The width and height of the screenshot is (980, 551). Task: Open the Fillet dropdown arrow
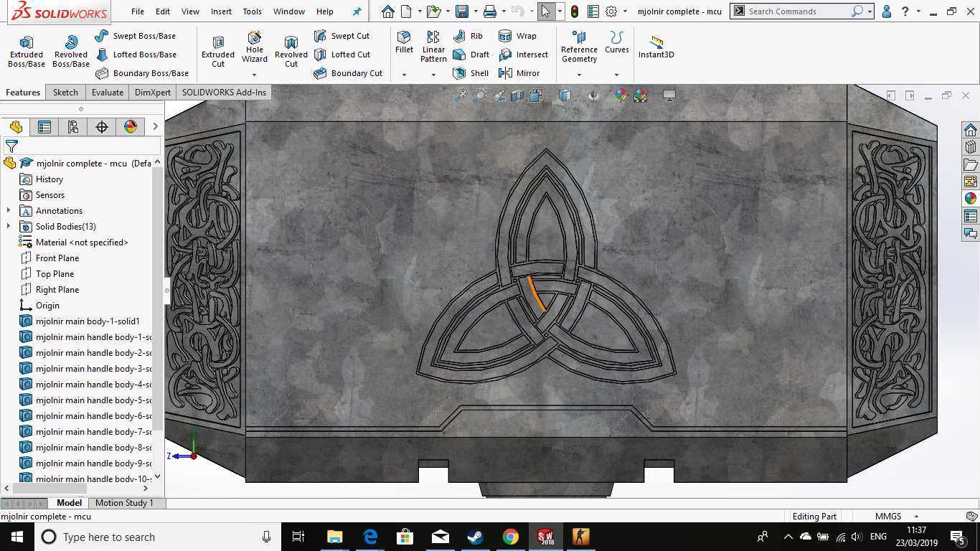point(404,75)
